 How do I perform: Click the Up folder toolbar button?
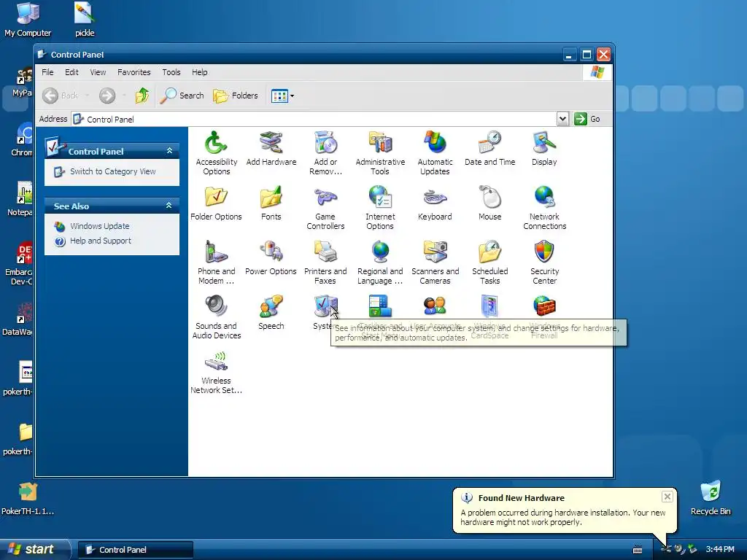click(x=142, y=96)
